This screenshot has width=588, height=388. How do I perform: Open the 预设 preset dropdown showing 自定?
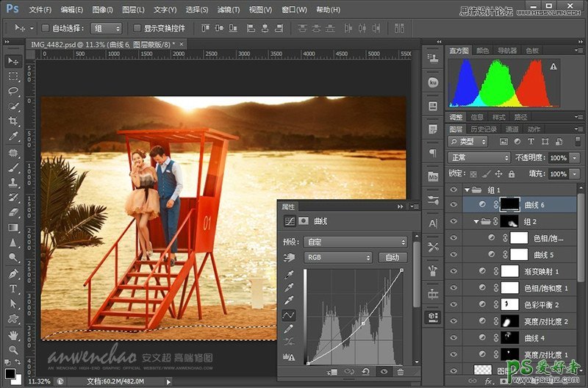[356, 242]
